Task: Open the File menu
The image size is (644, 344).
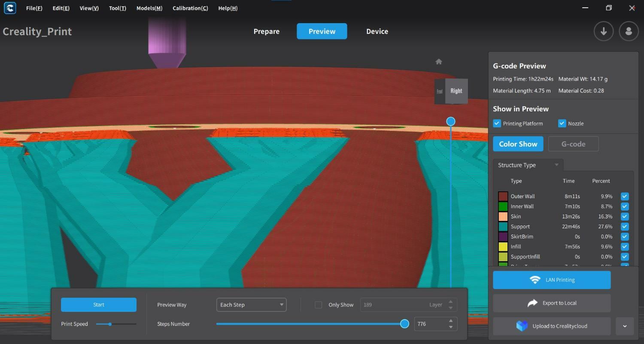Action: (x=34, y=8)
